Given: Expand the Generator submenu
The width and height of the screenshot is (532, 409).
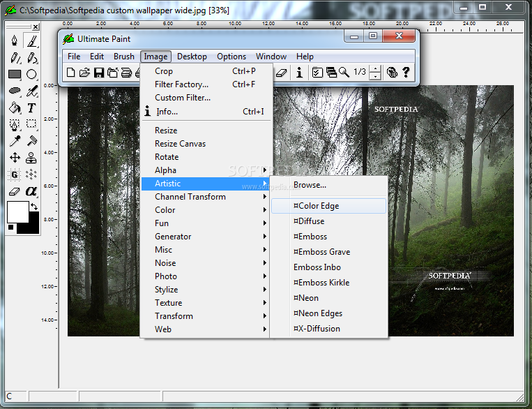Looking at the screenshot, I should (x=206, y=237).
